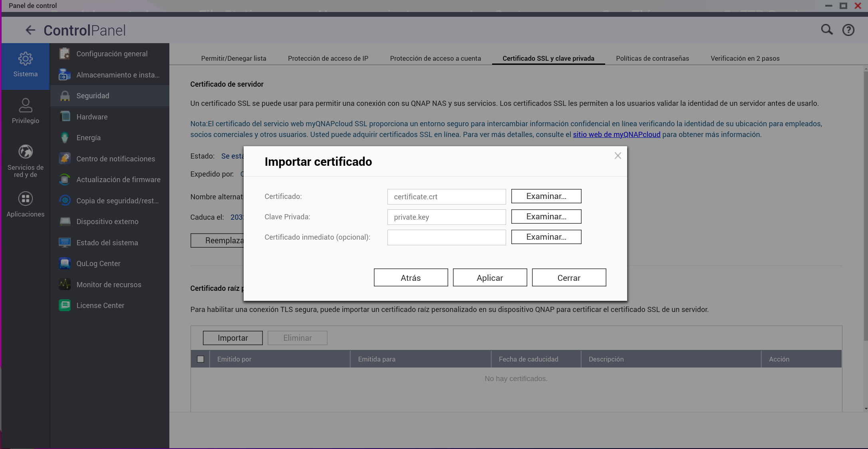Image resolution: width=868 pixels, height=449 pixels.
Task: Select the Sistema gear icon
Action: 25,59
